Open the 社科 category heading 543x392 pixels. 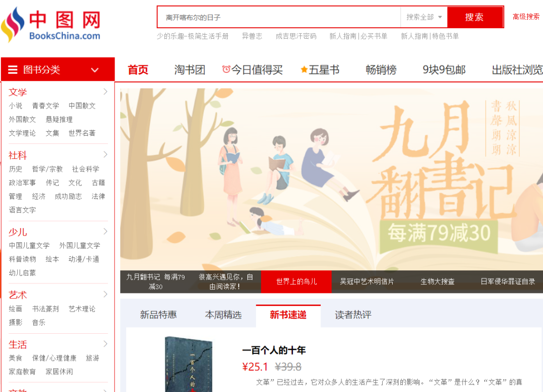18,155
